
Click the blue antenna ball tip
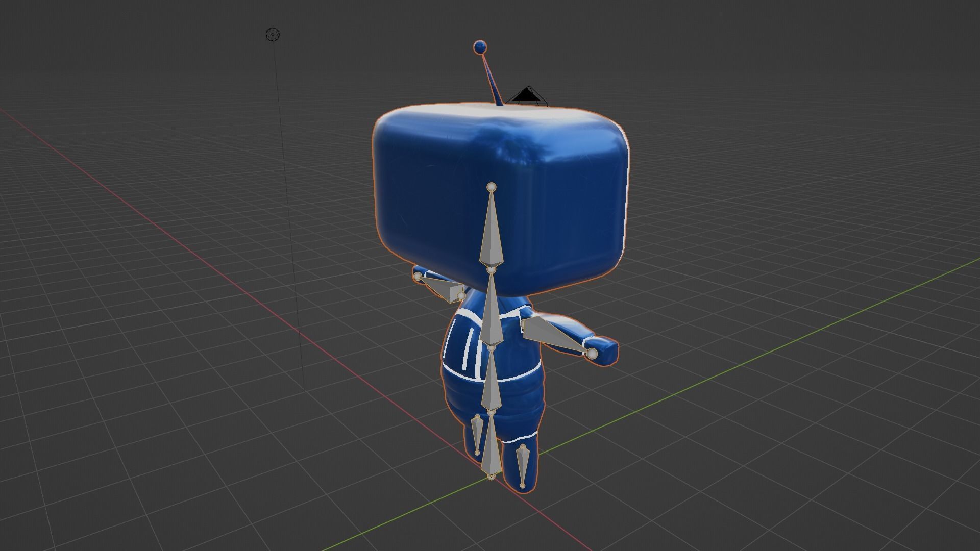480,47
